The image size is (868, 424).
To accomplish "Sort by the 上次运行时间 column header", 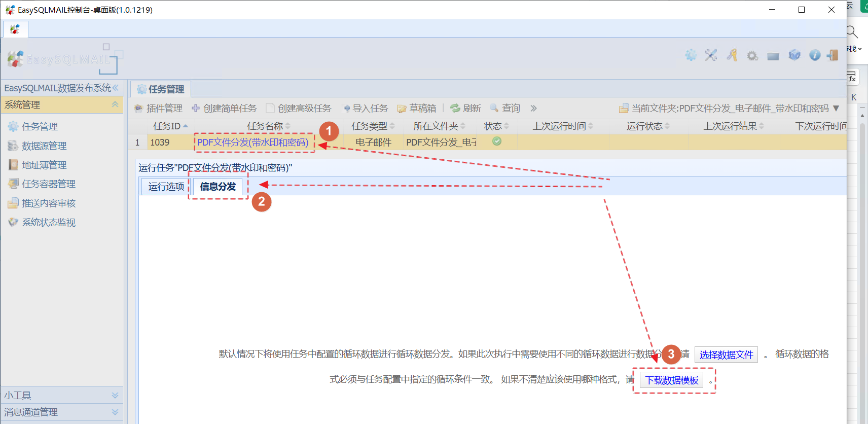I will 563,126.
